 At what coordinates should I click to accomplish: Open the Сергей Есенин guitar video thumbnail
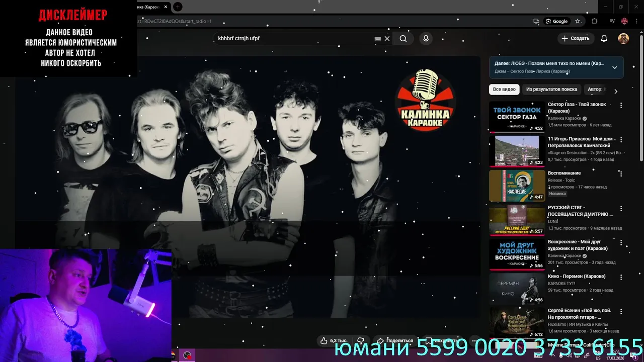tap(517, 323)
